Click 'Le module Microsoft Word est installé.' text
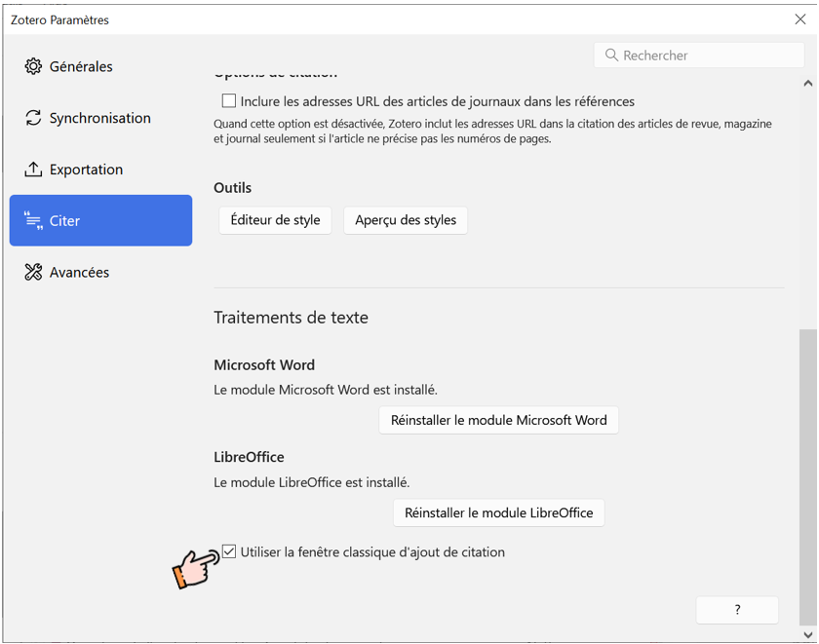819x644 pixels. pos(326,390)
